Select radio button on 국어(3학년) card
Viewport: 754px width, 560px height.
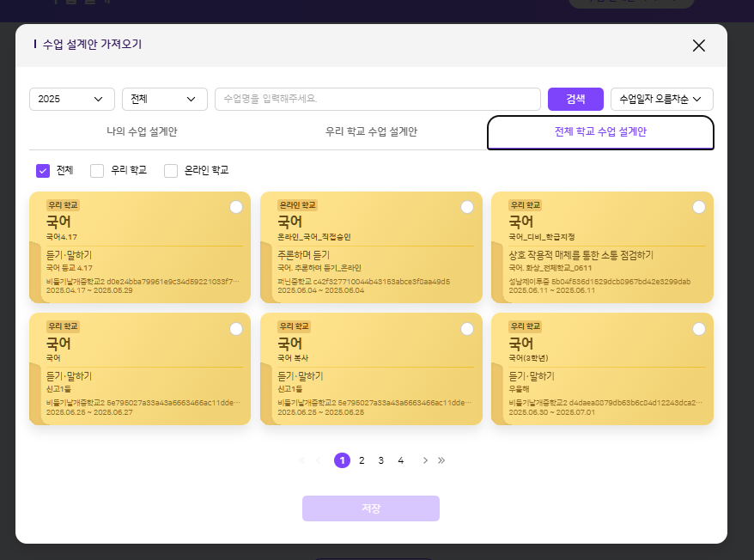pyautogui.click(x=698, y=329)
